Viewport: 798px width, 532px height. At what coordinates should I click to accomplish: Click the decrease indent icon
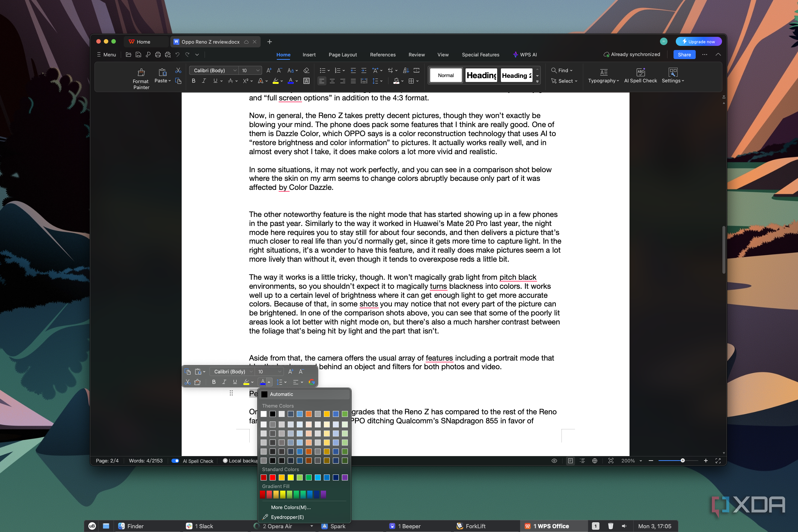353,70
